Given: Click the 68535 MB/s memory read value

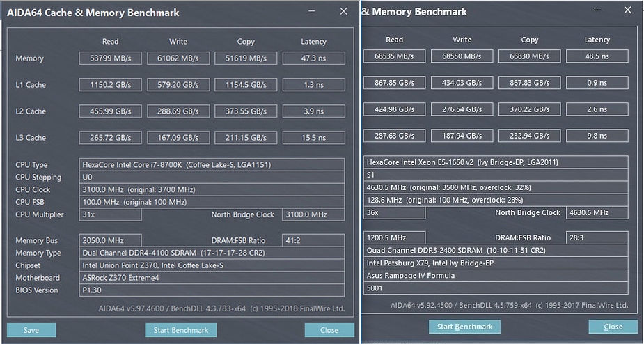Looking at the screenshot, I should (x=394, y=56).
